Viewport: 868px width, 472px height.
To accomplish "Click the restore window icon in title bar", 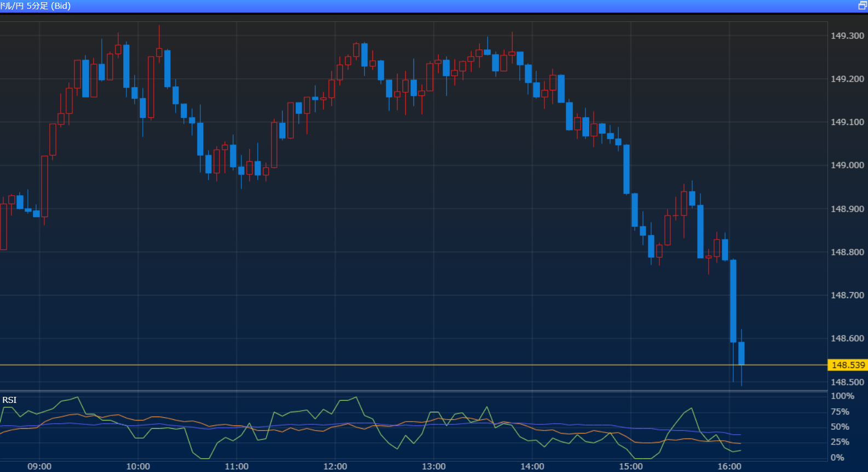I will (x=862, y=5).
